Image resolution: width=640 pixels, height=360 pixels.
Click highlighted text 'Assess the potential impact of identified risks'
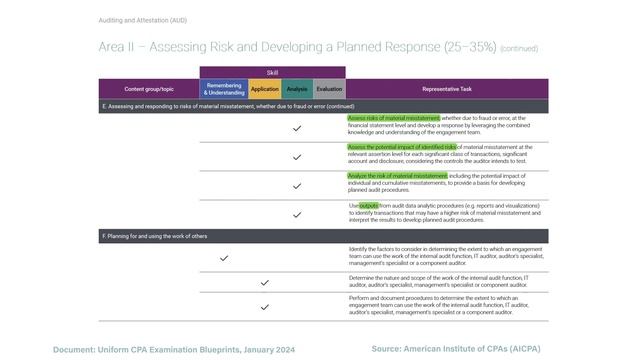click(402, 147)
